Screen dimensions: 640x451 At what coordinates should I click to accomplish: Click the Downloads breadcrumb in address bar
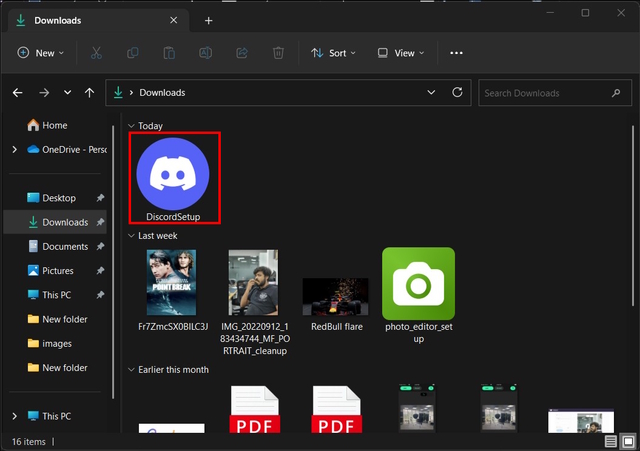click(x=162, y=93)
